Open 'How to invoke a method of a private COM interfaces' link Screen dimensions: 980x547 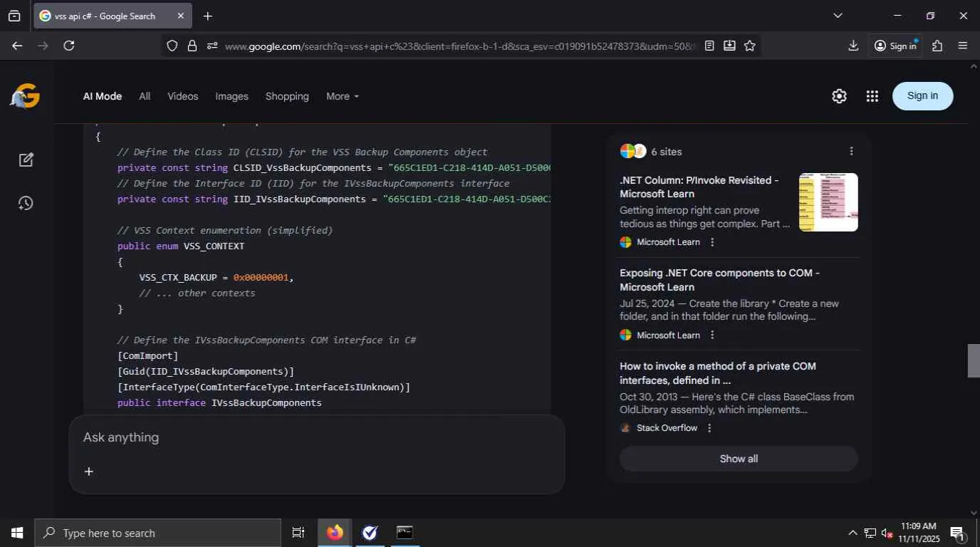tap(718, 373)
